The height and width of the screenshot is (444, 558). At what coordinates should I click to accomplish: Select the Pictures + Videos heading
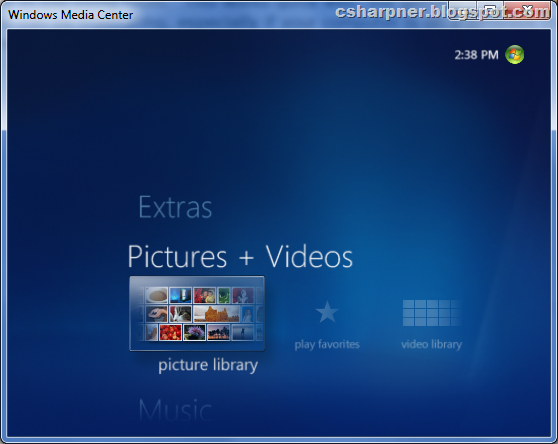[x=240, y=257]
